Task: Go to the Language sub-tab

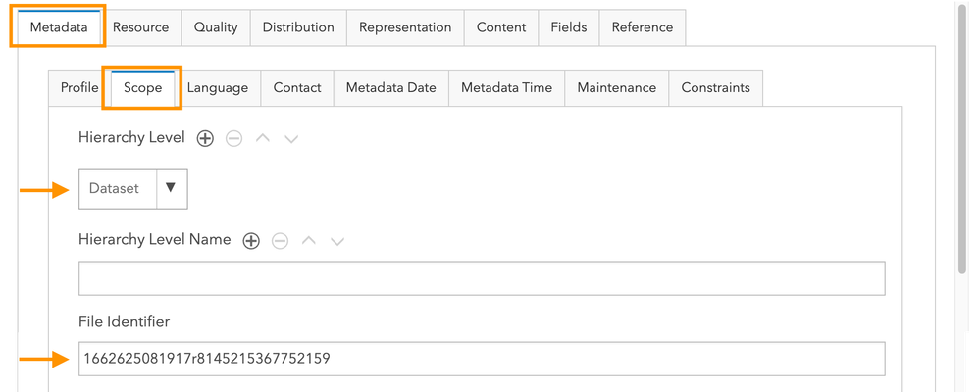Action: (218, 87)
